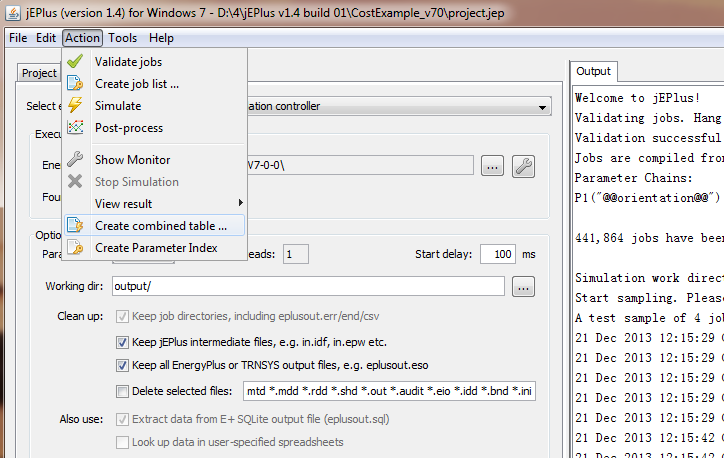Click the document icon beside Create job list
The width and height of the screenshot is (724, 458).
coord(75,84)
